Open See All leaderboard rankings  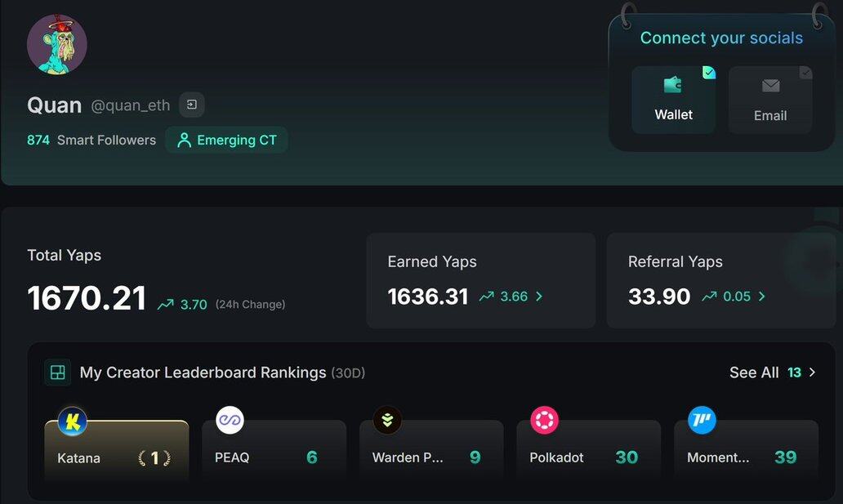pos(772,372)
